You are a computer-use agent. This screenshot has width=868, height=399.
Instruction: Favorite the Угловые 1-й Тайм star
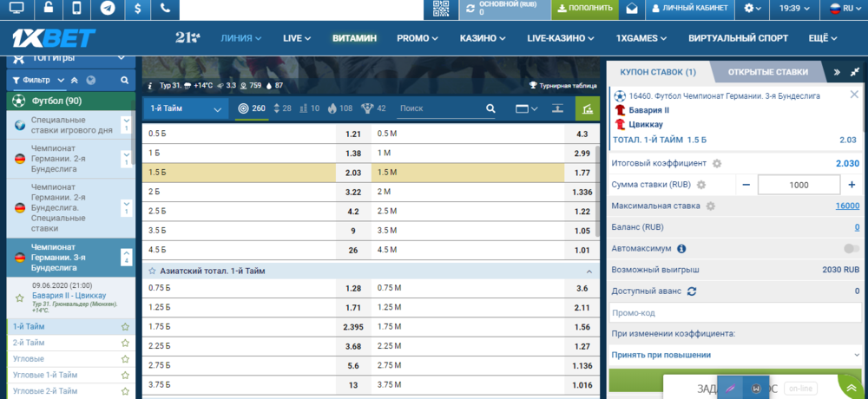(x=125, y=375)
